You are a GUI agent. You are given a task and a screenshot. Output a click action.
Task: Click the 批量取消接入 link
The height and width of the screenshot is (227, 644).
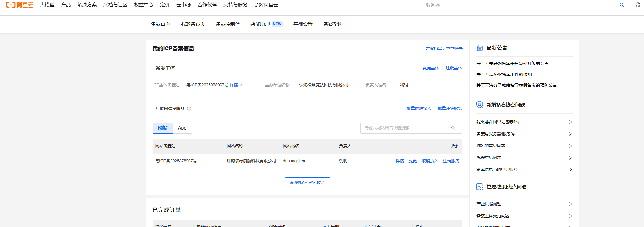tap(419, 109)
